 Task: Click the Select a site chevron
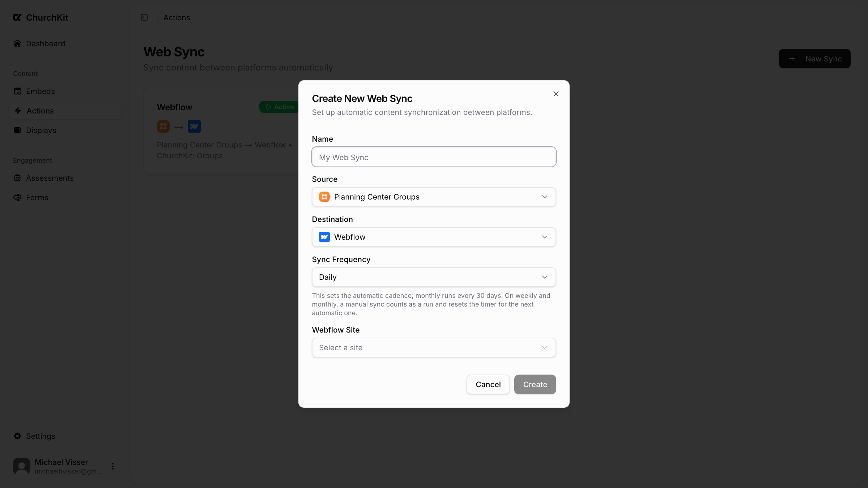(x=544, y=348)
